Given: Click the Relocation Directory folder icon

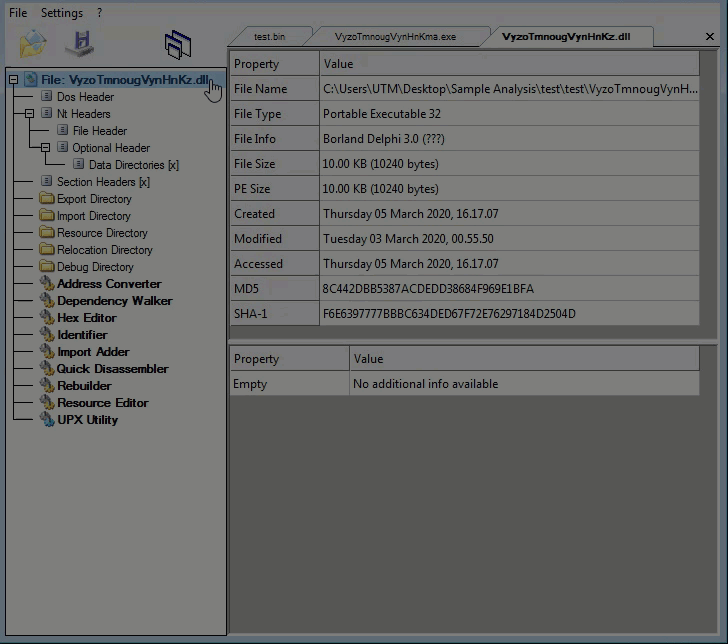Looking at the screenshot, I should click(x=46, y=249).
